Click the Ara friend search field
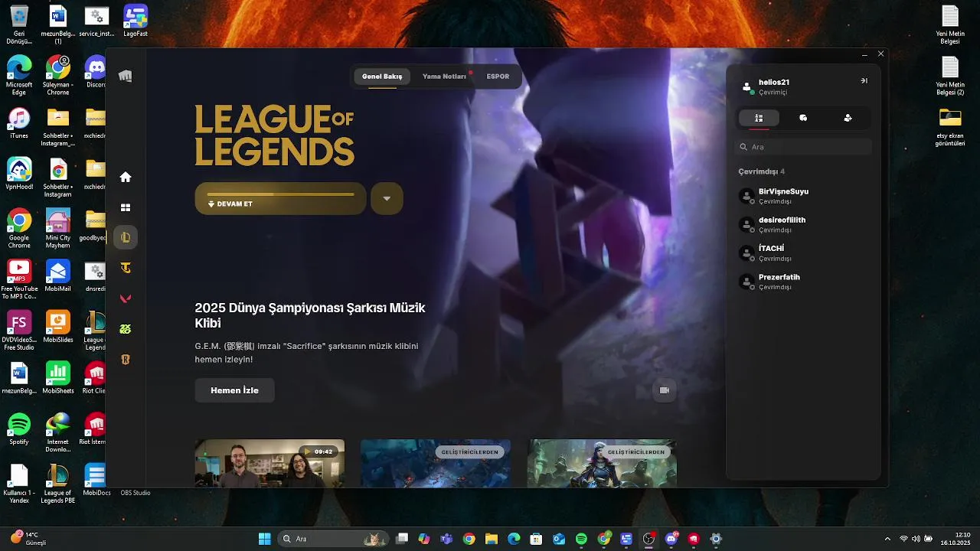 point(803,147)
